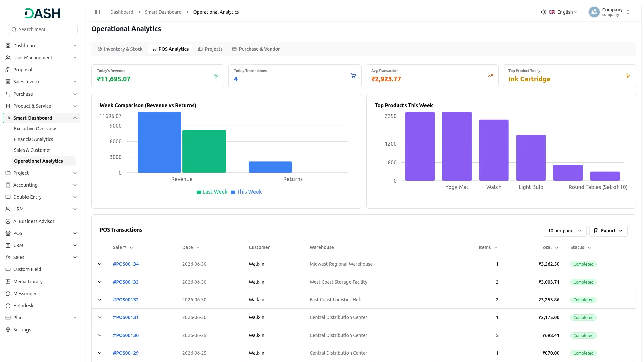This screenshot has height=362, width=644.
Task: Click the HRM sidebar icon
Action: (8, 209)
